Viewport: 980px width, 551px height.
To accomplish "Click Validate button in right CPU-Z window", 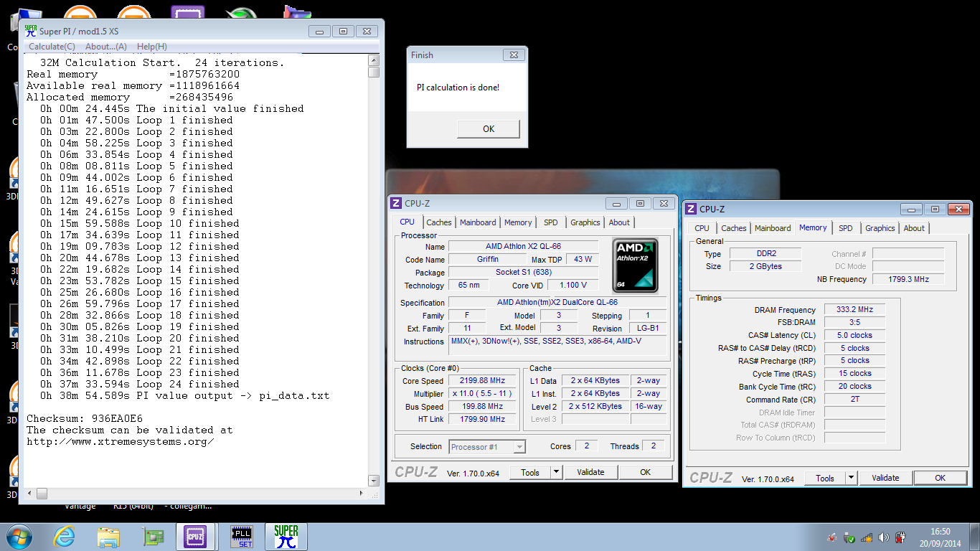I will (885, 478).
